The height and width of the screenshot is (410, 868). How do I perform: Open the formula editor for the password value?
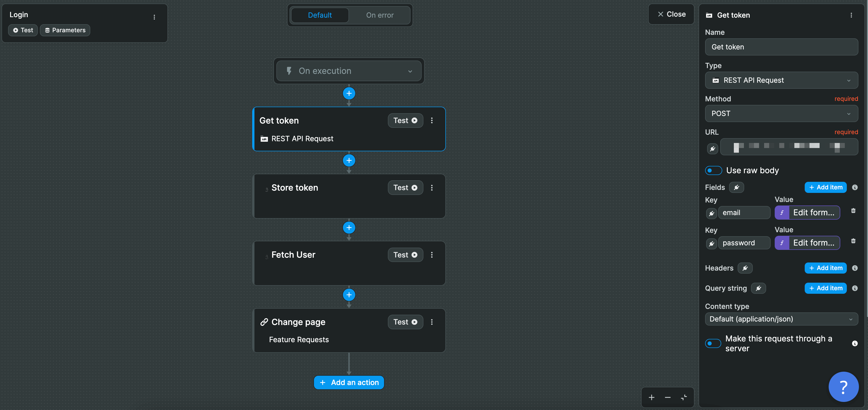[x=807, y=243]
